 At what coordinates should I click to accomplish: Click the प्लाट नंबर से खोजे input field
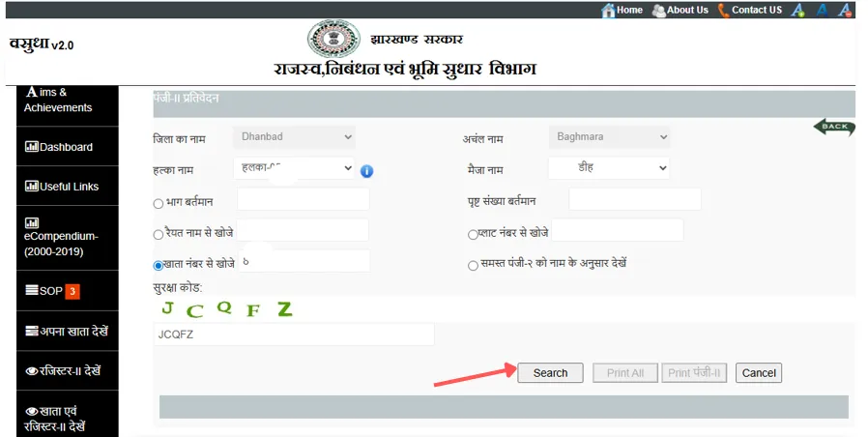(618, 230)
